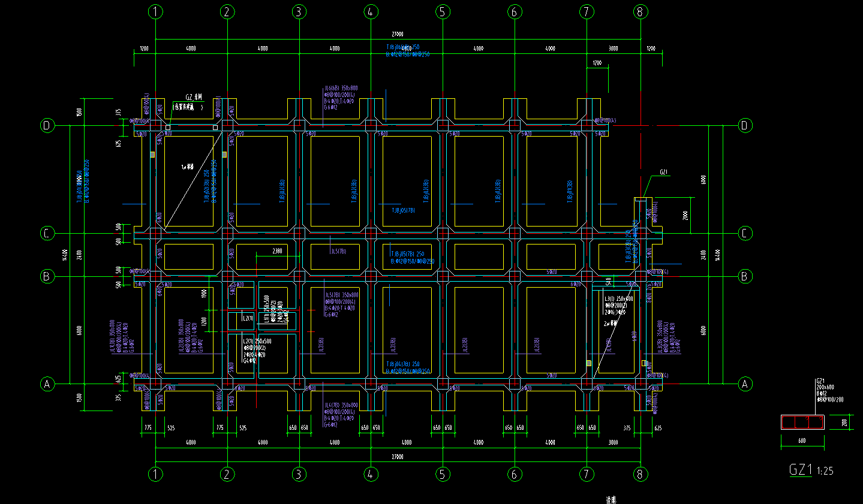
Task: Select the JL5(7B) beam label below axis C
Action: tap(338, 251)
